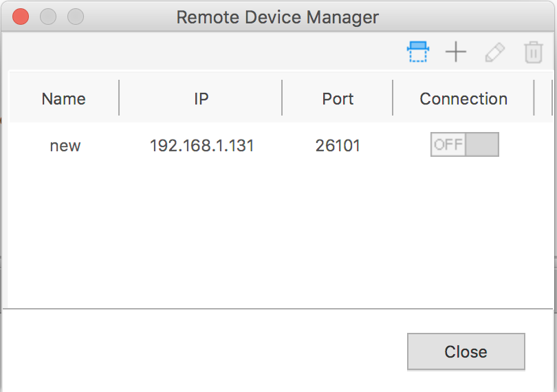The width and height of the screenshot is (557, 392).
Task: Click the gray minimize window button
Action: click(x=48, y=17)
